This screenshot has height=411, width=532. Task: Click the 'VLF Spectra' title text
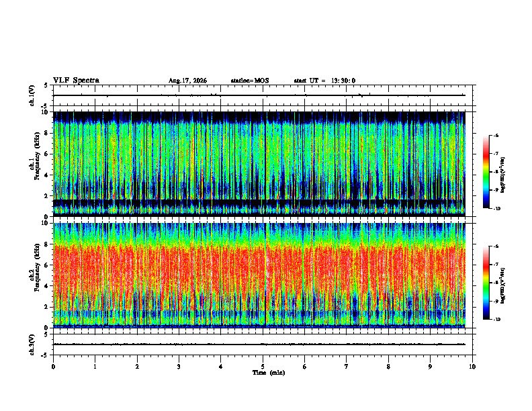click(x=76, y=81)
